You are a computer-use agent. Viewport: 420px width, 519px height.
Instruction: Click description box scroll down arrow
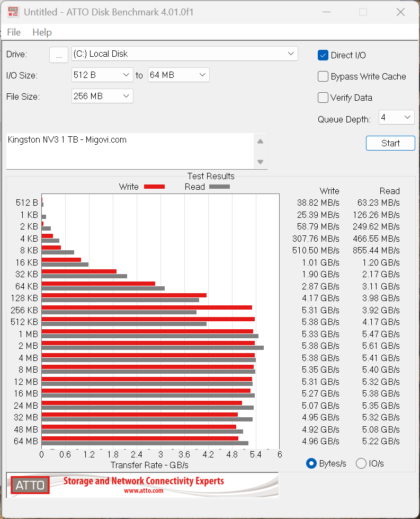point(260,162)
